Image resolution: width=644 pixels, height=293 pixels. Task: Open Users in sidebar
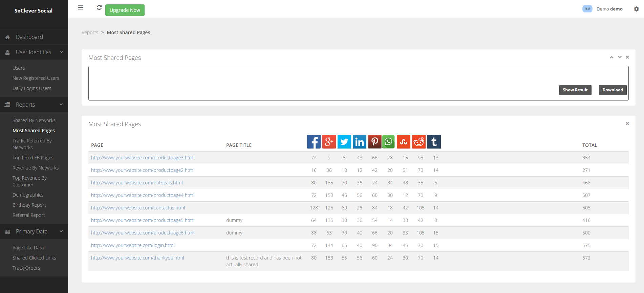(x=19, y=68)
